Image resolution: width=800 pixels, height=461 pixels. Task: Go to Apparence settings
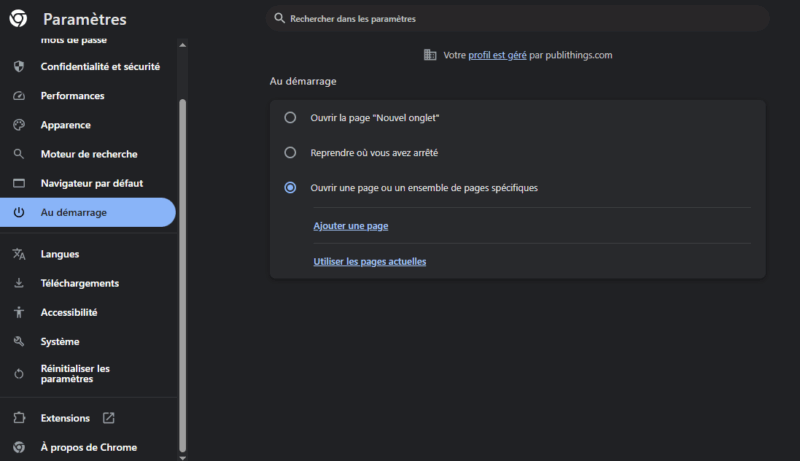coord(88,125)
